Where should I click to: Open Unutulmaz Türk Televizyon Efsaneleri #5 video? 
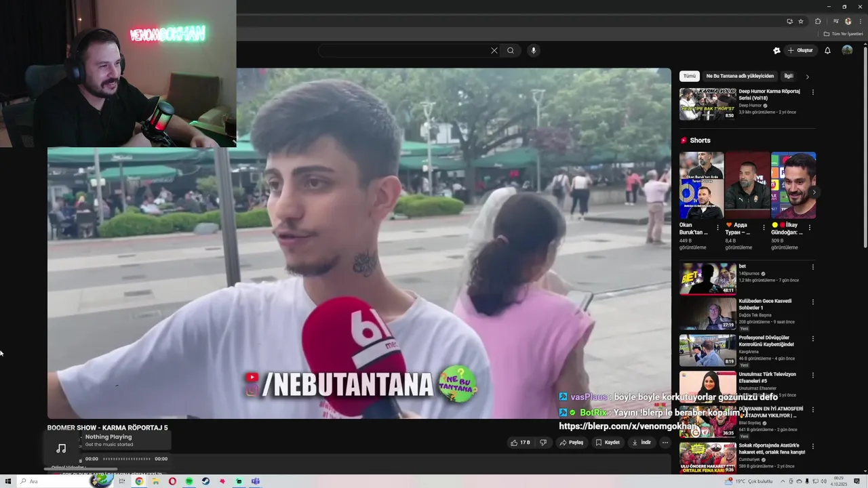(x=708, y=386)
